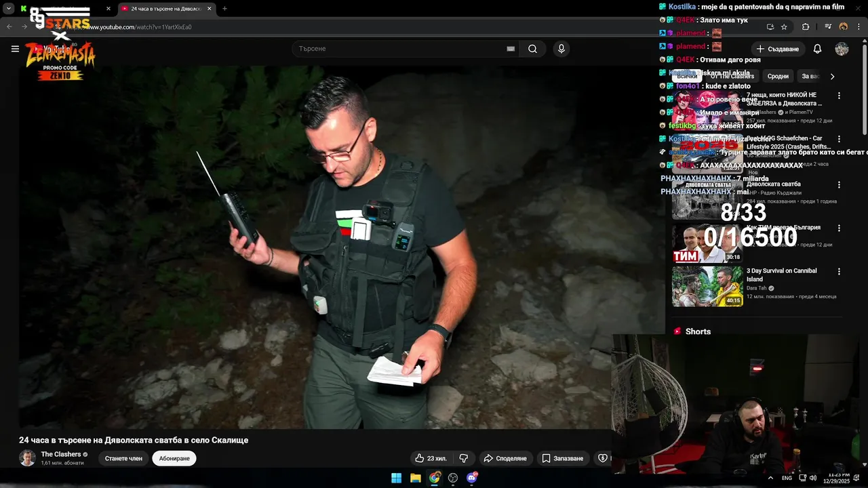Open OBS Studio from the taskbar

point(453,478)
